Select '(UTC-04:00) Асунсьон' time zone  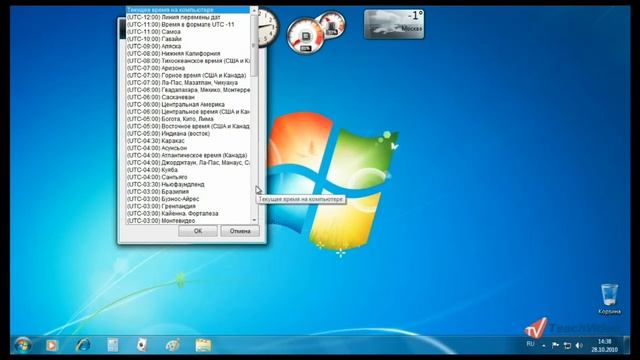[188, 148]
